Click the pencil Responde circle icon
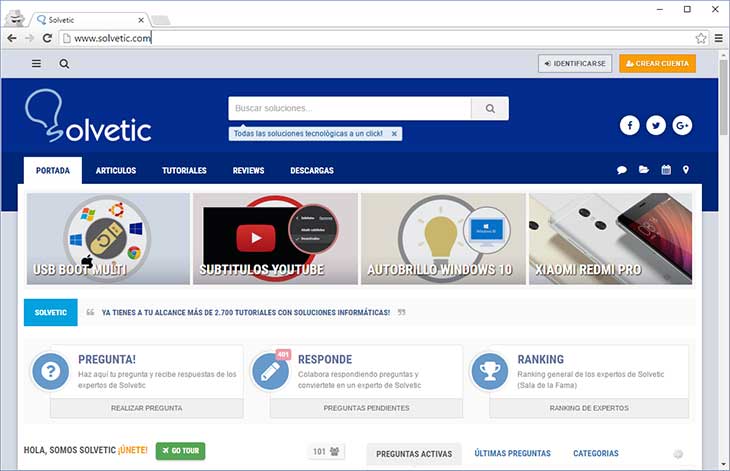Screen dimensions: 730x471 coord(270,371)
